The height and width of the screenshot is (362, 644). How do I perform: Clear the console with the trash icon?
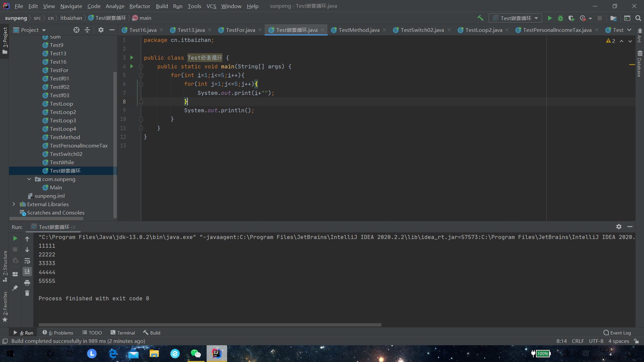coord(27,293)
